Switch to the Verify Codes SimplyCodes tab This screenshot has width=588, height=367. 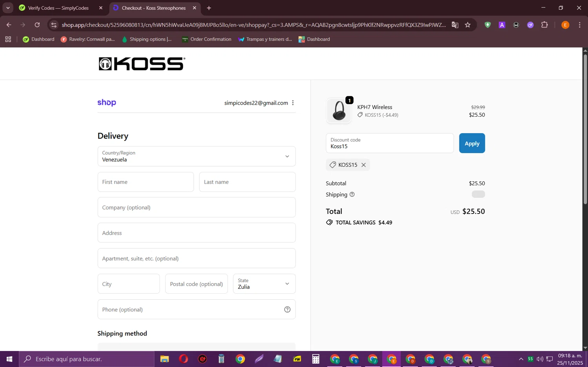coord(58,8)
